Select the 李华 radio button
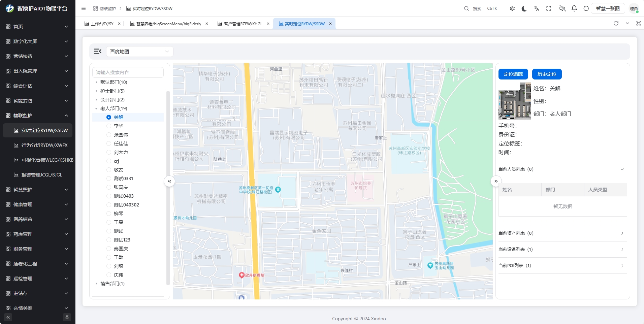This screenshot has height=324, width=644. point(109,126)
